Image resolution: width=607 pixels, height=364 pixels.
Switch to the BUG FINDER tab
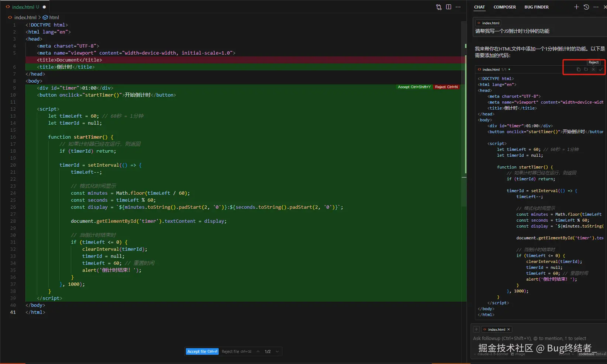pyautogui.click(x=536, y=7)
